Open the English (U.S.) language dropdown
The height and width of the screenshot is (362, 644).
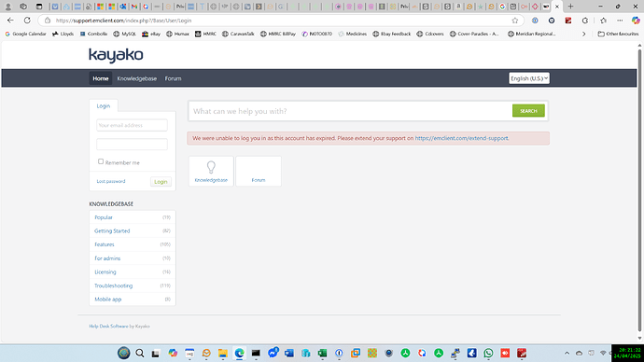pyautogui.click(x=529, y=78)
